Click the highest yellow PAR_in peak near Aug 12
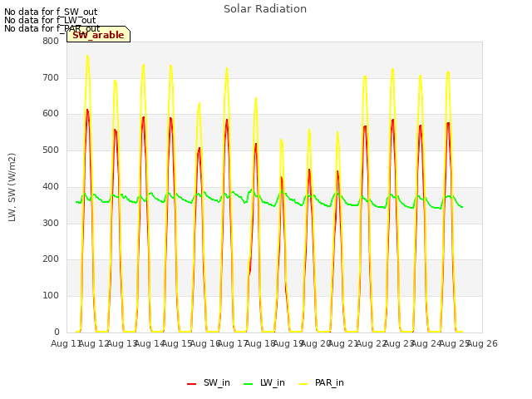 click(x=87, y=56)
